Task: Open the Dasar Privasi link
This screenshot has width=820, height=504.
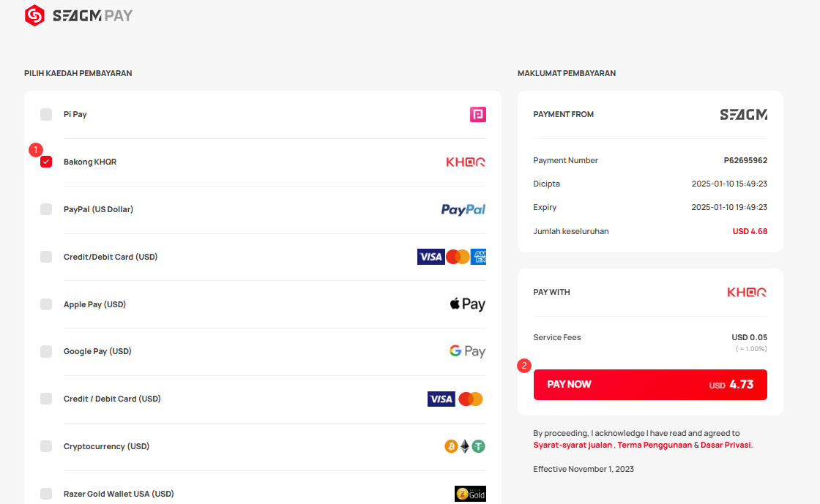Action: (x=726, y=445)
